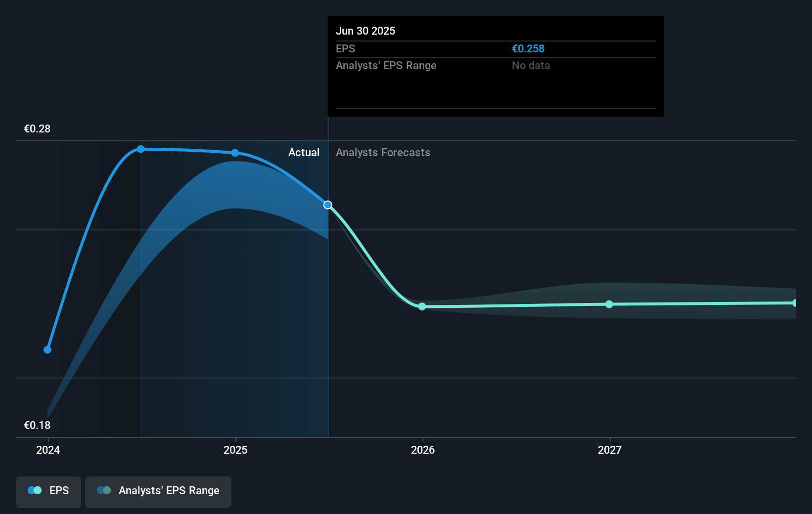This screenshot has width=812, height=514.
Task: Expand the Analysts' EPS Range details
Action: tap(386, 65)
